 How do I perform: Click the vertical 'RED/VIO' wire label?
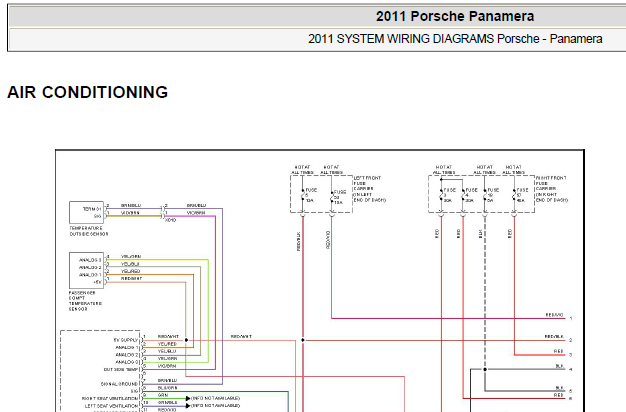point(328,240)
